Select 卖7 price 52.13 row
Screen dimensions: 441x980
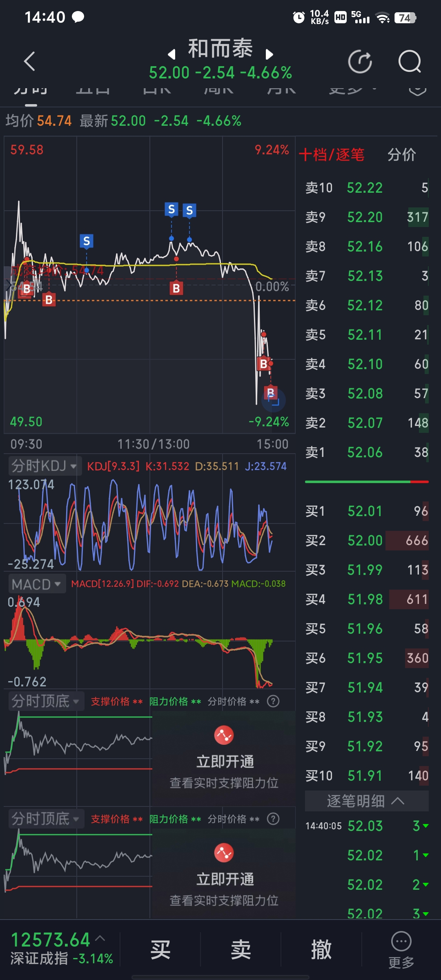(x=367, y=276)
